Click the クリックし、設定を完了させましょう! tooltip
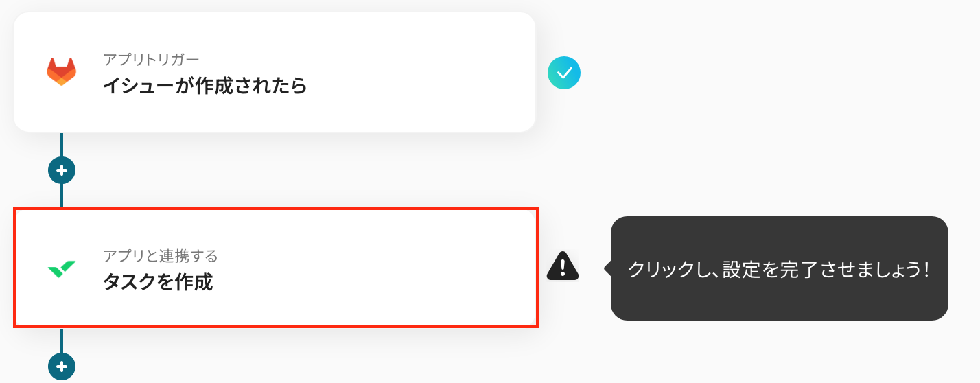Viewport: 980px width, 383px height. coord(779,268)
